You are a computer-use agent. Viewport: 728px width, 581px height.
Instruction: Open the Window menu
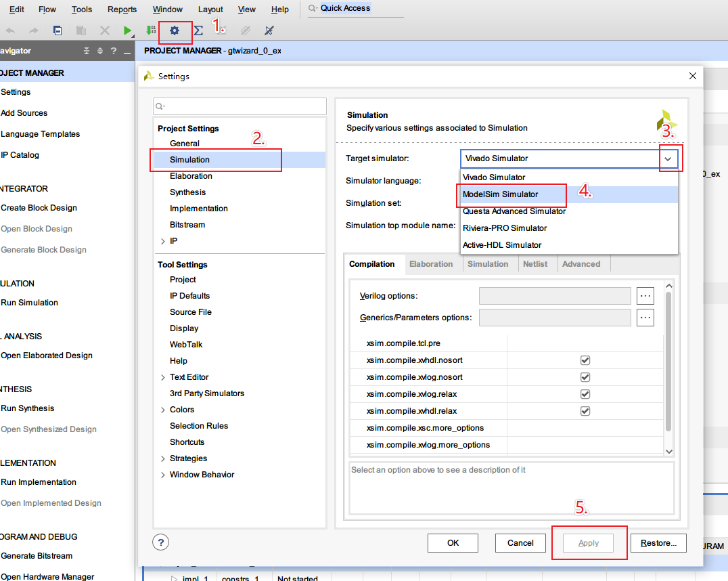(x=168, y=9)
